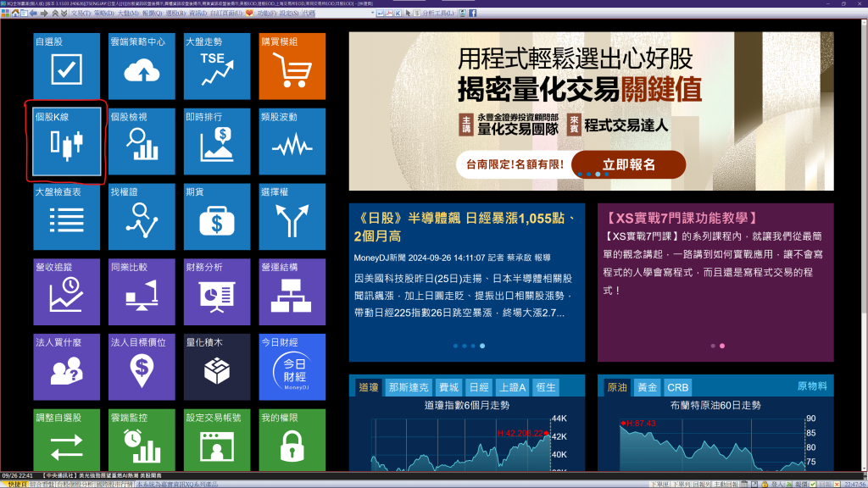Viewport: 868px width, 488px height.
Task: Open the 購買模組 shopping cart tile
Action: pyautogui.click(x=292, y=66)
